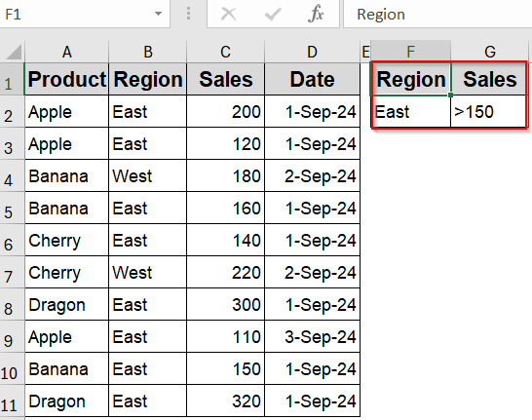
Task: Select West in row 4
Action: (x=147, y=175)
